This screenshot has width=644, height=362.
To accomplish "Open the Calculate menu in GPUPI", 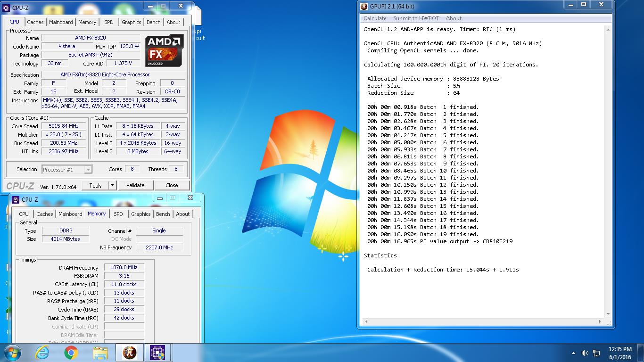I will (375, 18).
